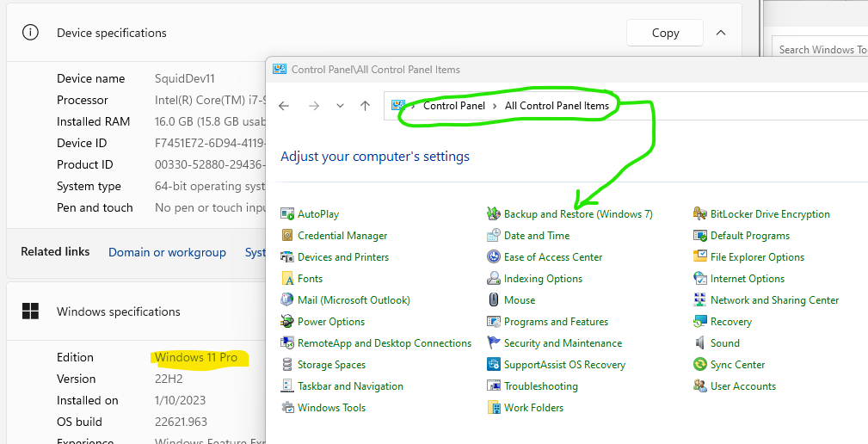Click the Power Options icon
This screenshot has height=444, width=868.
coord(287,322)
